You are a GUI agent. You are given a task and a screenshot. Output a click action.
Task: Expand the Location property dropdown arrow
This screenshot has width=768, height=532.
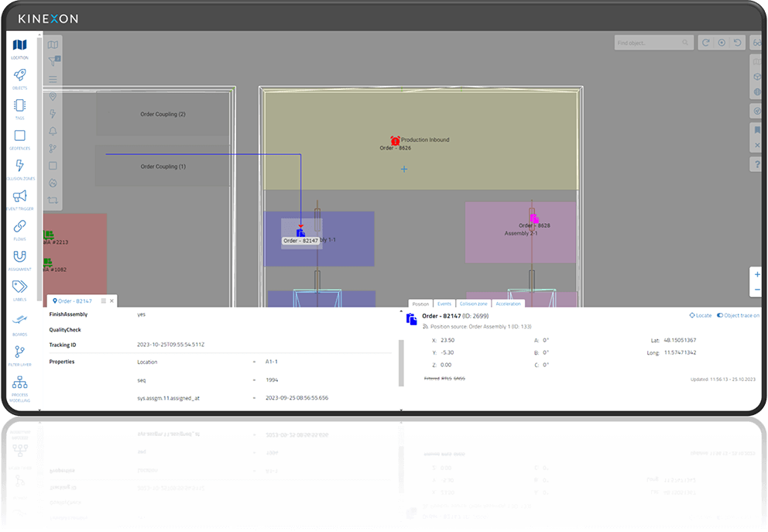click(x=254, y=362)
